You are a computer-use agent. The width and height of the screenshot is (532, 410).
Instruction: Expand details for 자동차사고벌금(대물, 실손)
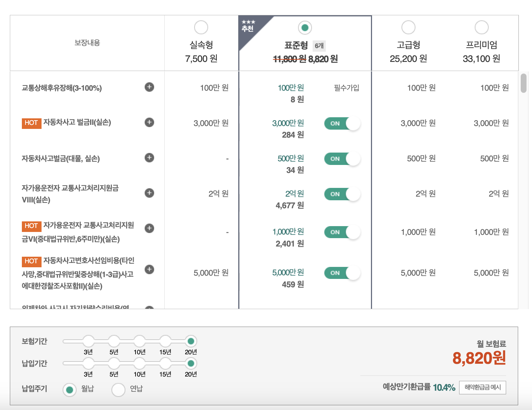[149, 158]
